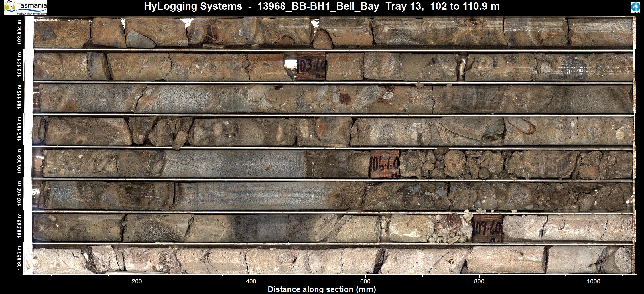
Task: Click the Tasmania government logo
Action: [25, 8]
